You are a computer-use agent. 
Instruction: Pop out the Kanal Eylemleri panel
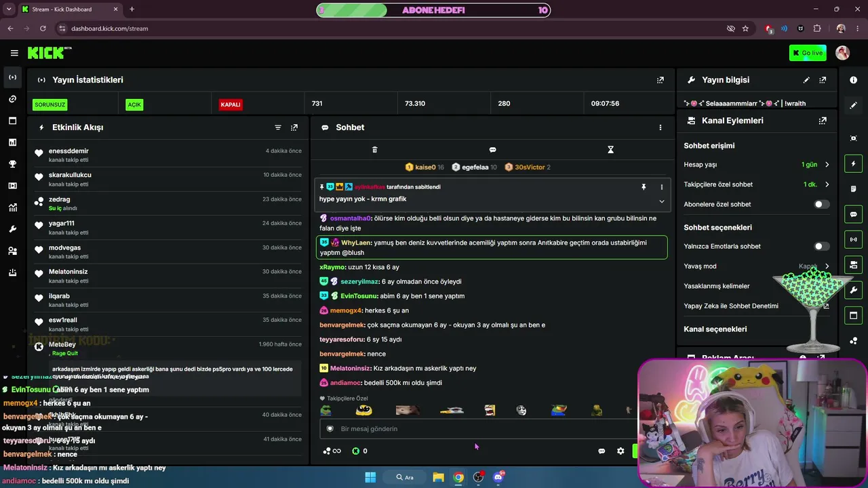coord(823,121)
